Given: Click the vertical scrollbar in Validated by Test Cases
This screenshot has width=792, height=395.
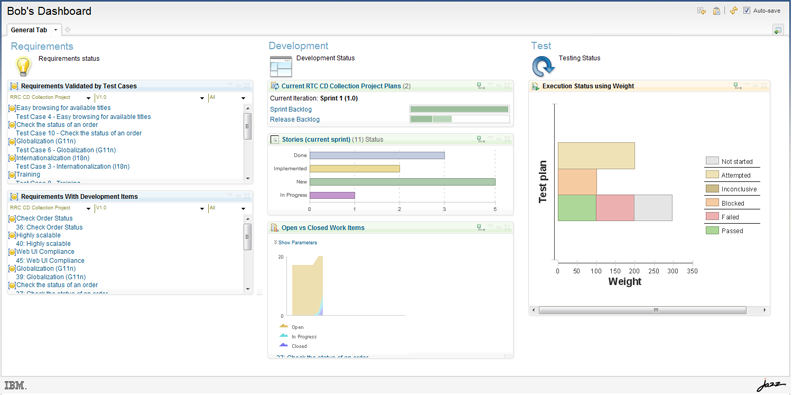Looking at the screenshot, I should tap(248, 143).
